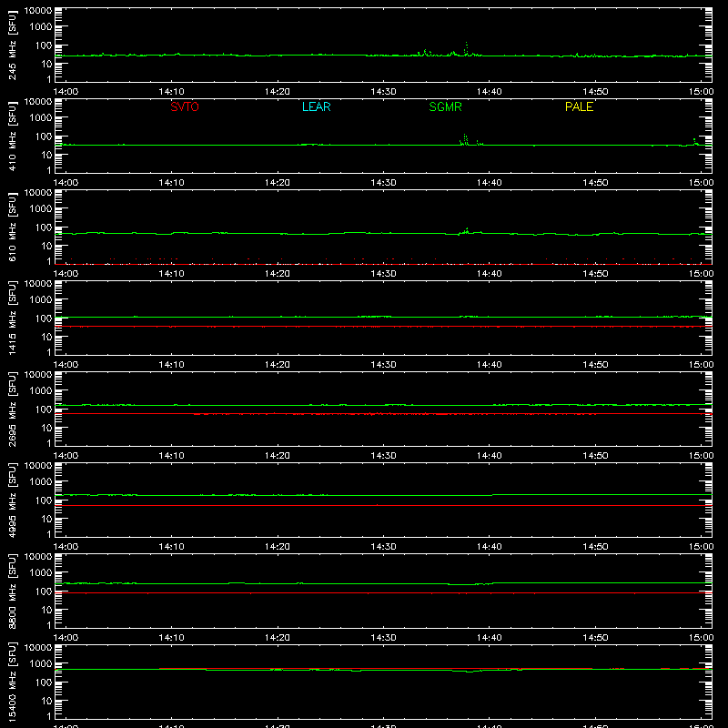Click the 14:10 tick under the 8800 MHz panel
This screenshot has width=728, height=728.
click(171, 638)
